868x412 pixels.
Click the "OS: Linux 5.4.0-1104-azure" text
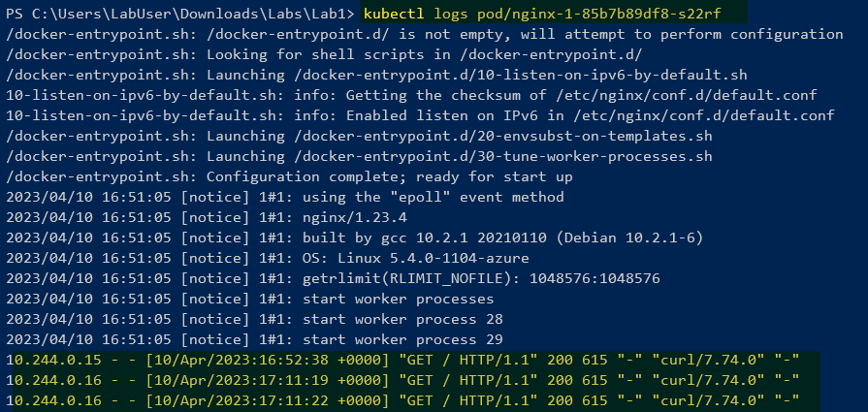pos(416,258)
